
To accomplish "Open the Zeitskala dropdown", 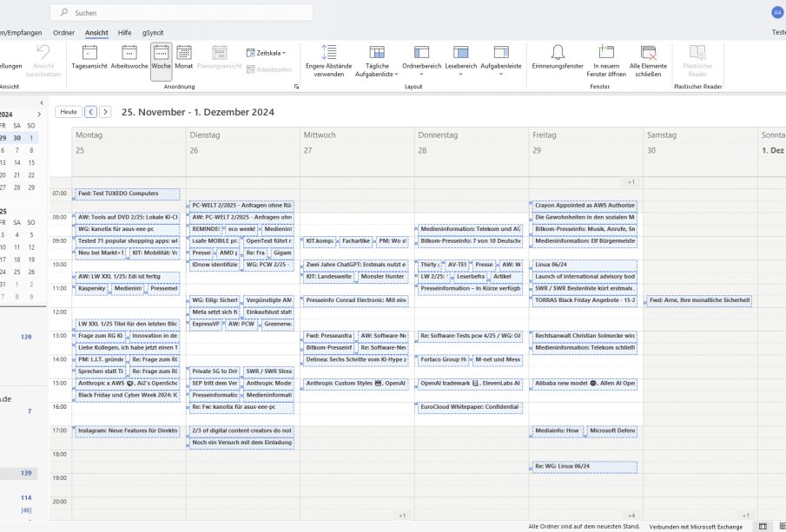I will coord(266,53).
